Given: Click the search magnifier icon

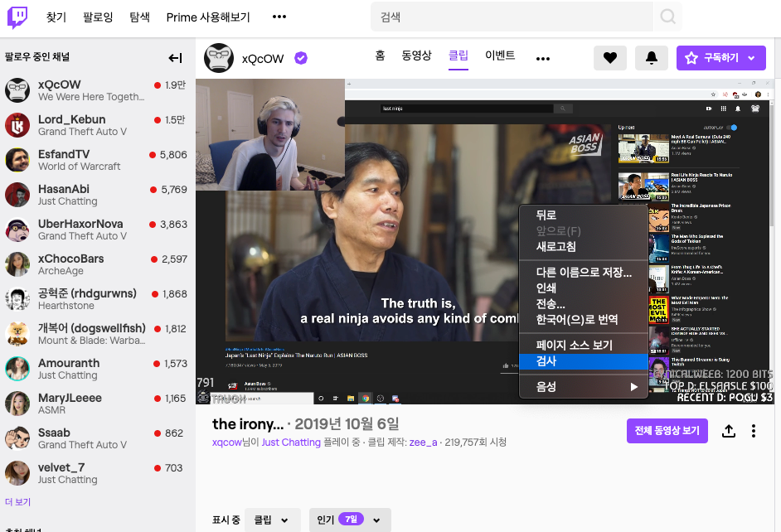Looking at the screenshot, I should pyautogui.click(x=667, y=17).
